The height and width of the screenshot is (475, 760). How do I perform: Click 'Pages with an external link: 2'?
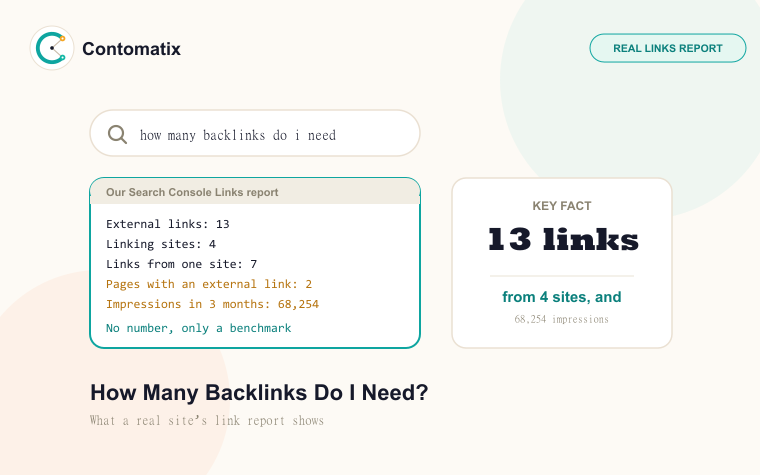(209, 284)
